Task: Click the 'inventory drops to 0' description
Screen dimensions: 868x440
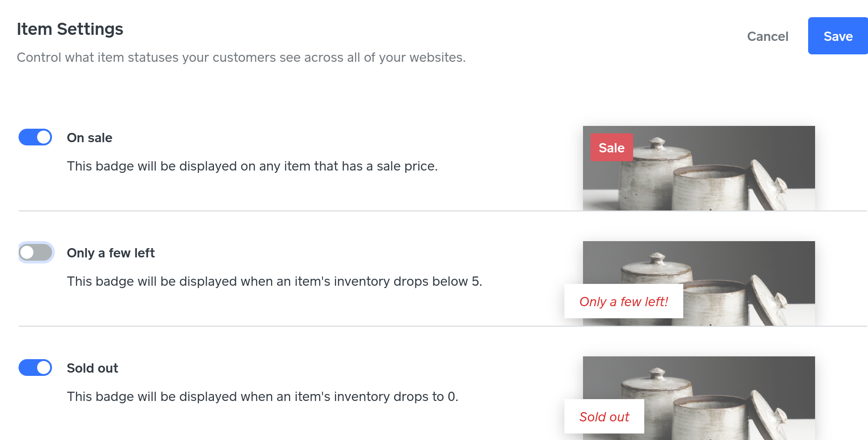Action: 262,397
